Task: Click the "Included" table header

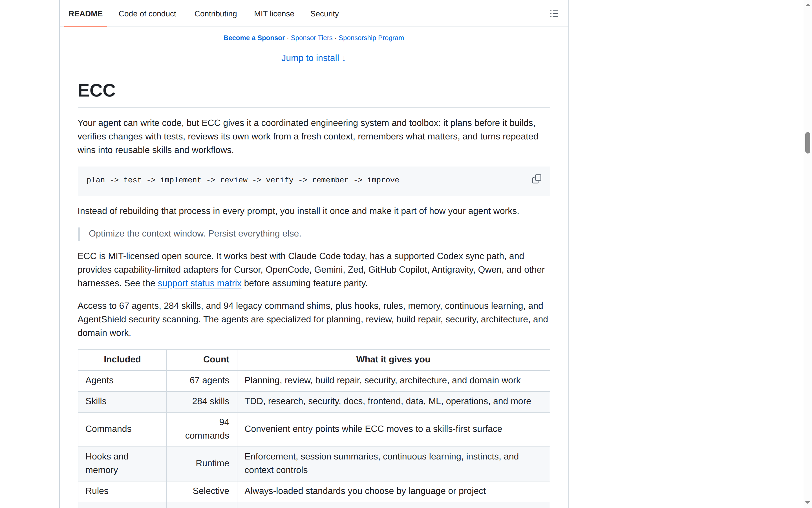Action: point(122,360)
